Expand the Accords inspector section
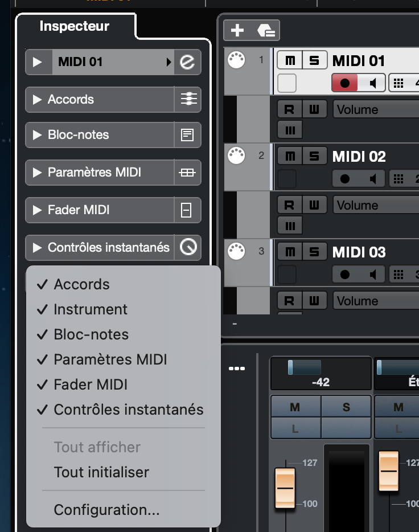Image resolution: width=419 pixels, height=532 pixels. tap(38, 100)
